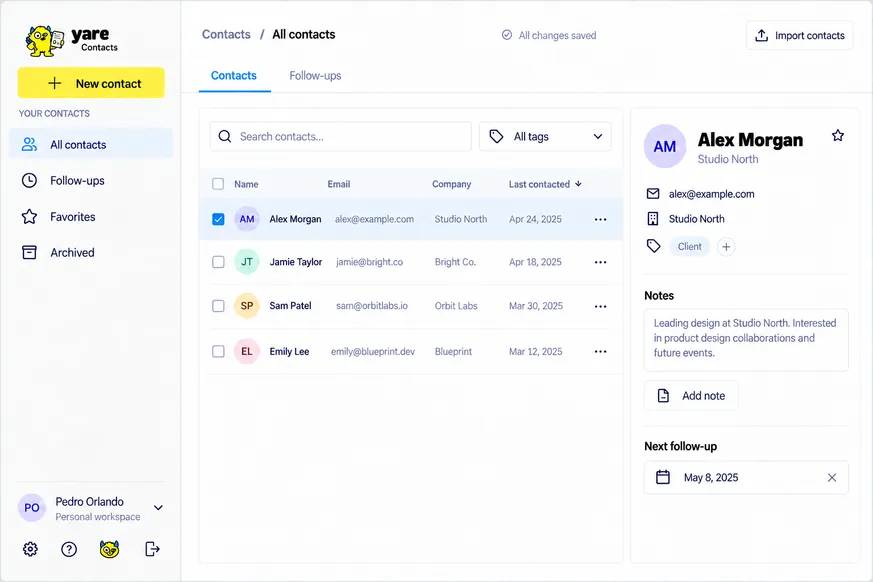This screenshot has height=582, width=873.
Task: Clear the next follow-up date
Action: tap(832, 477)
